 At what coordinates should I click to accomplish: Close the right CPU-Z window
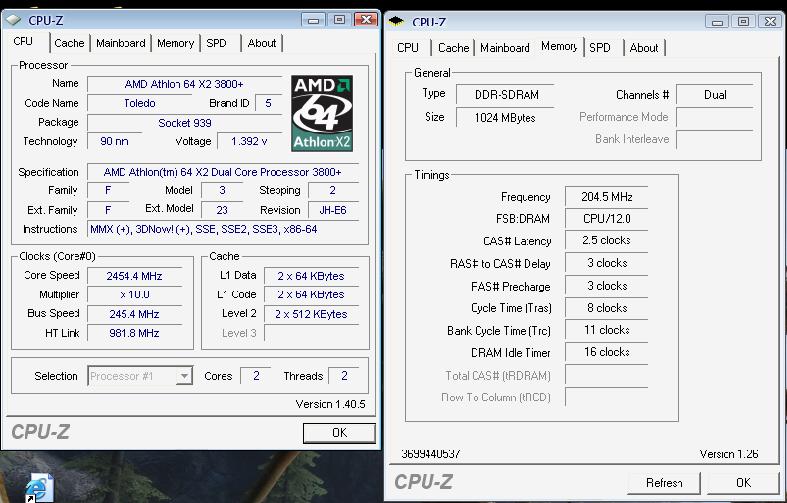click(x=769, y=22)
